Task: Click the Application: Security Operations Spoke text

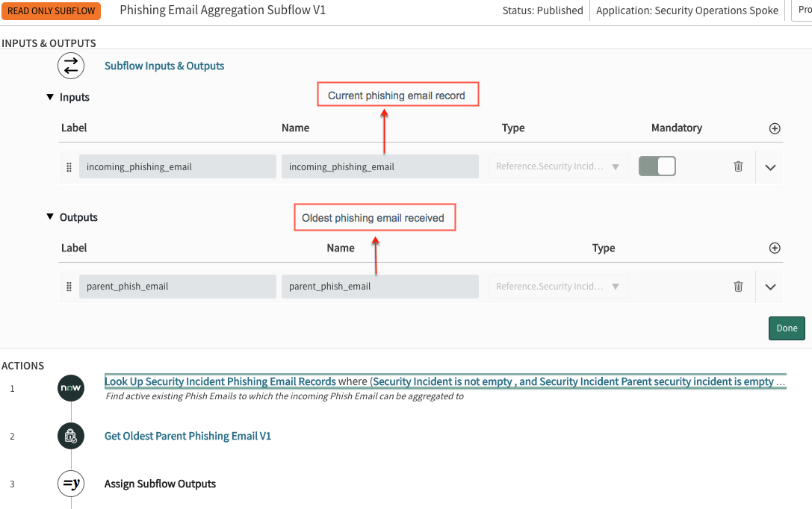Action: point(687,10)
